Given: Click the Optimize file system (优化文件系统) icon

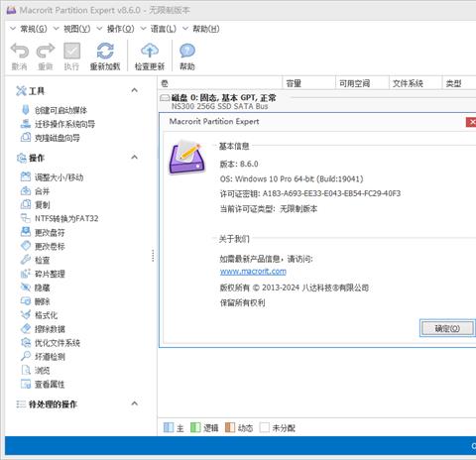Looking at the screenshot, I should pos(26,342).
